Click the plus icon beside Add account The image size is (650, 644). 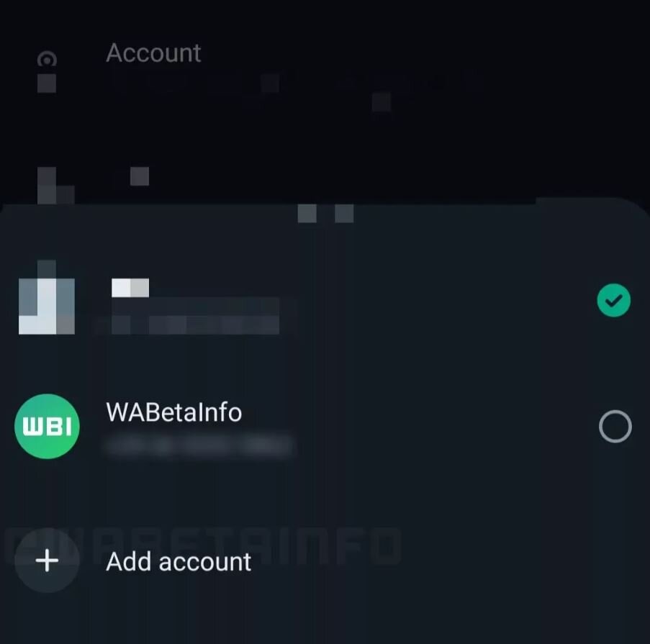point(47,561)
